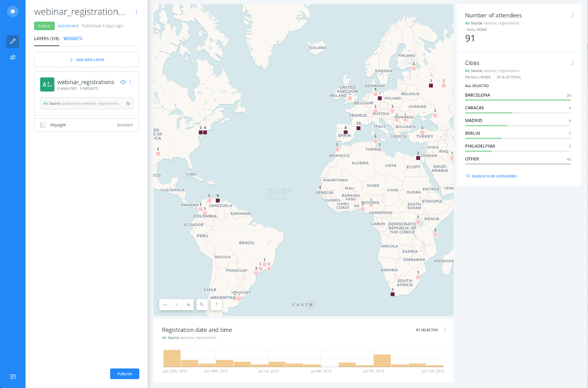Click the sync source icon on webinar_registrations
The height and width of the screenshot is (388, 588).
pos(128,103)
